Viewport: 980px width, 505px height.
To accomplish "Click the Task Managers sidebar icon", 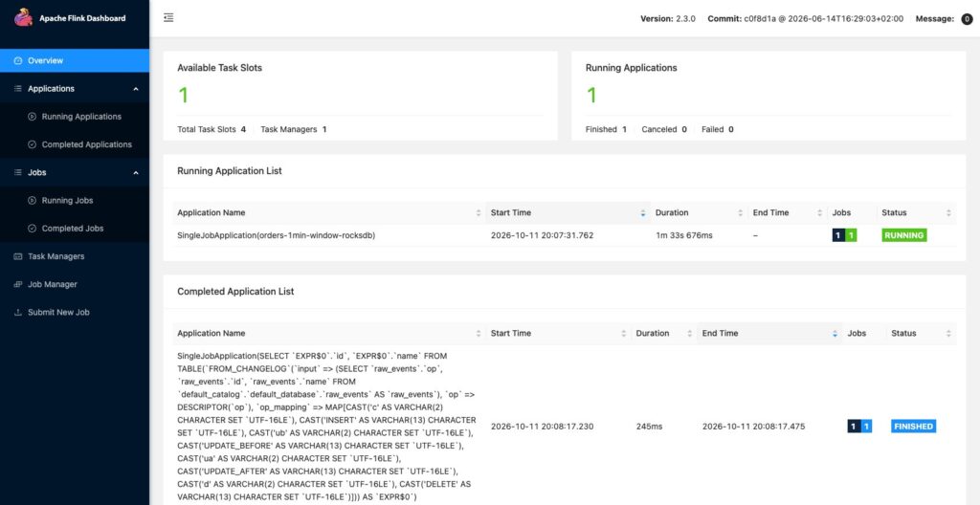I will 17,256.
